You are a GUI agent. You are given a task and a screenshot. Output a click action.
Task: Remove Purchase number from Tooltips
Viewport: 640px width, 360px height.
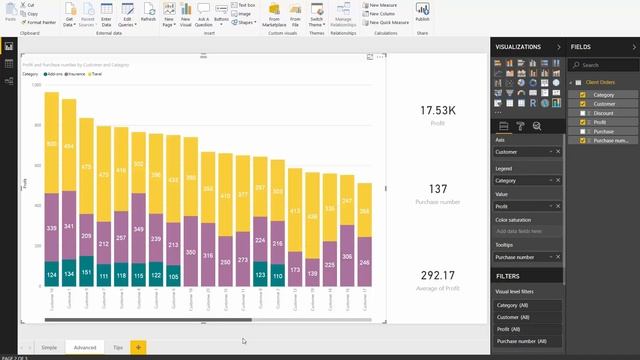[x=558, y=257]
